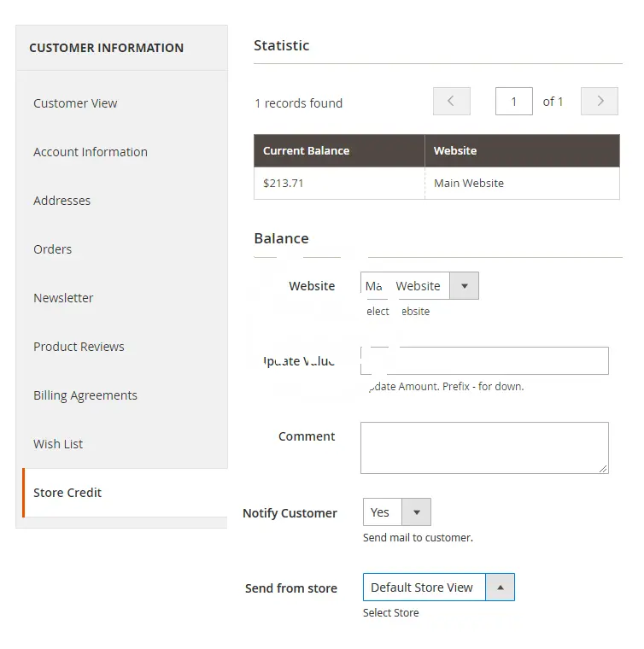This screenshot has height=649, width=644.
Task: Open the Orders tab
Action: coord(53,249)
